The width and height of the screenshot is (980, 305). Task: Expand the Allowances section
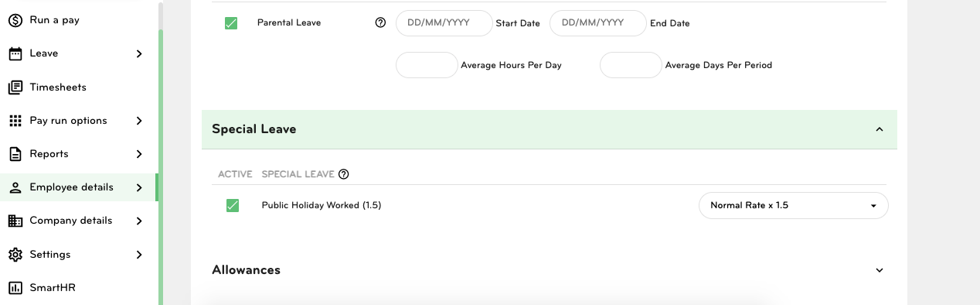pyautogui.click(x=880, y=270)
